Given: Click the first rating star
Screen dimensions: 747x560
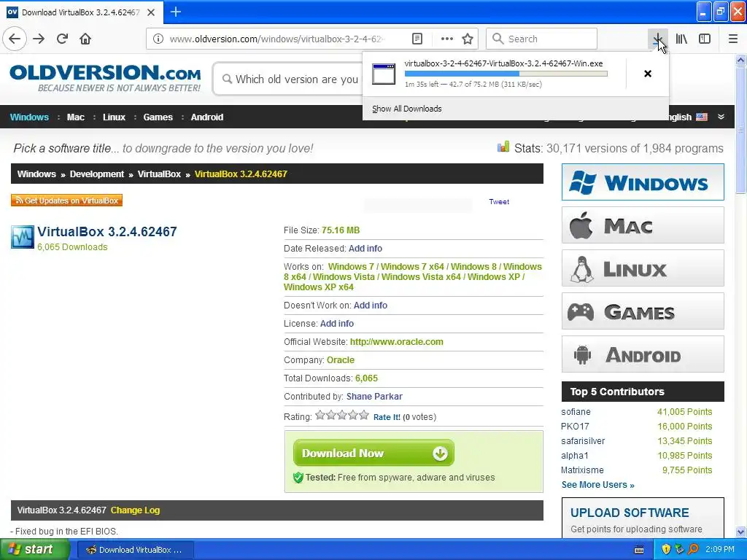Looking at the screenshot, I should point(320,415).
